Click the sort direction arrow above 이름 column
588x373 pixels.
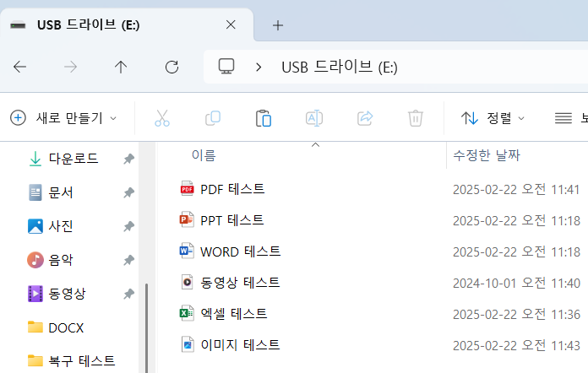(x=315, y=144)
